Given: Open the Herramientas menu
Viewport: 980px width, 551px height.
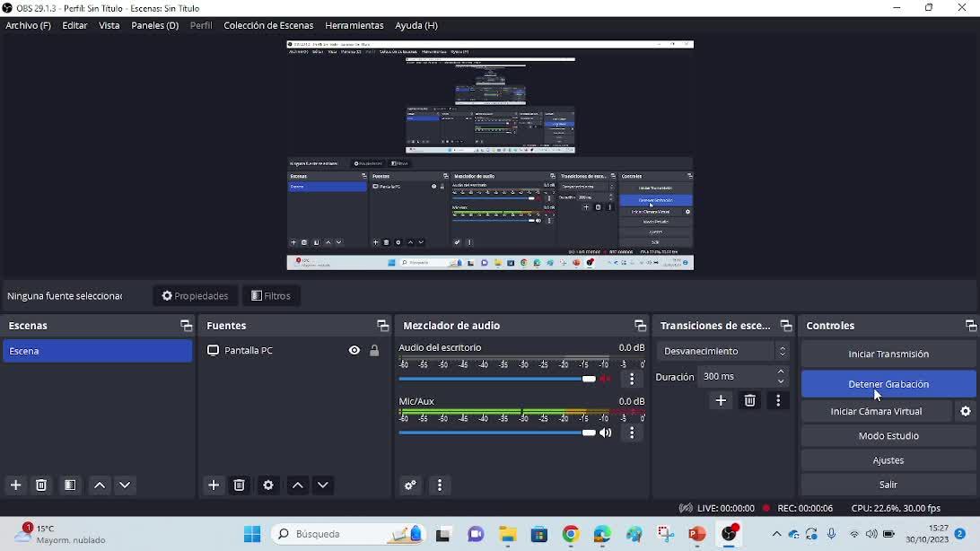Looking at the screenshot, I should (354, 25).
